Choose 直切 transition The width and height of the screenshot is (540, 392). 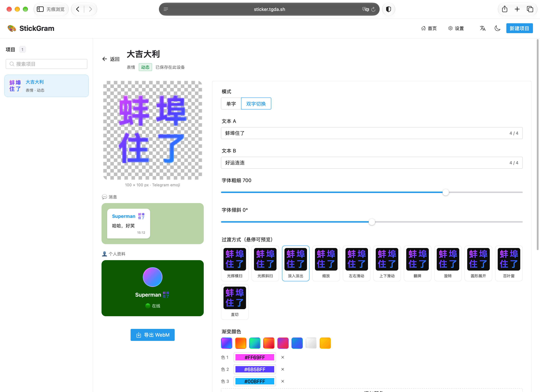pyautogui.click(x=235, y=302)
